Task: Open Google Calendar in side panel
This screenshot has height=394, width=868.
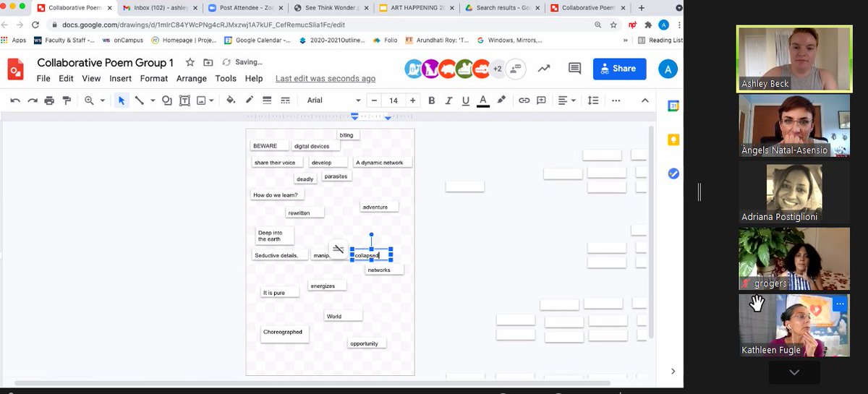Action: tap(673, 106)
